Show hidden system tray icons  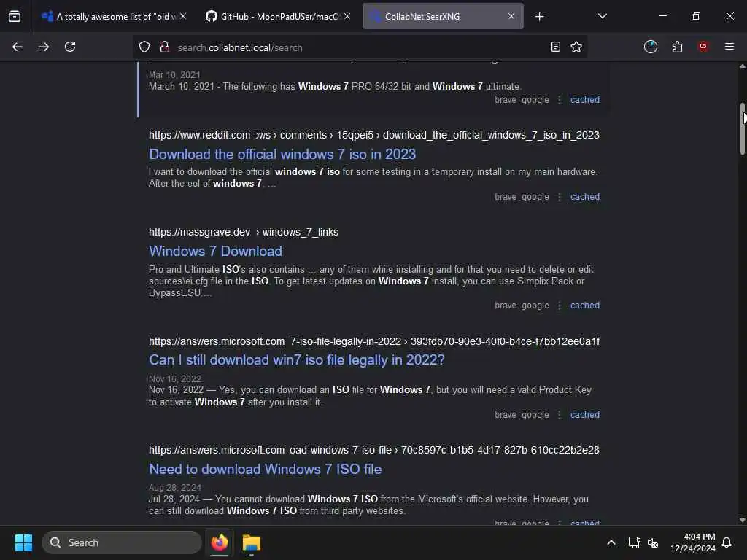pos(611,542)
